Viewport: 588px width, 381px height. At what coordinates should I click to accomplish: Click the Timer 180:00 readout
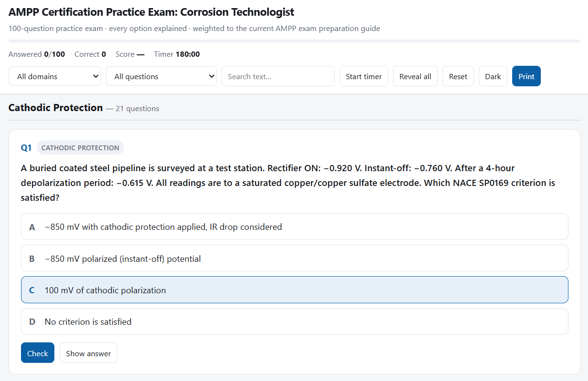click(x=177, y=54)
